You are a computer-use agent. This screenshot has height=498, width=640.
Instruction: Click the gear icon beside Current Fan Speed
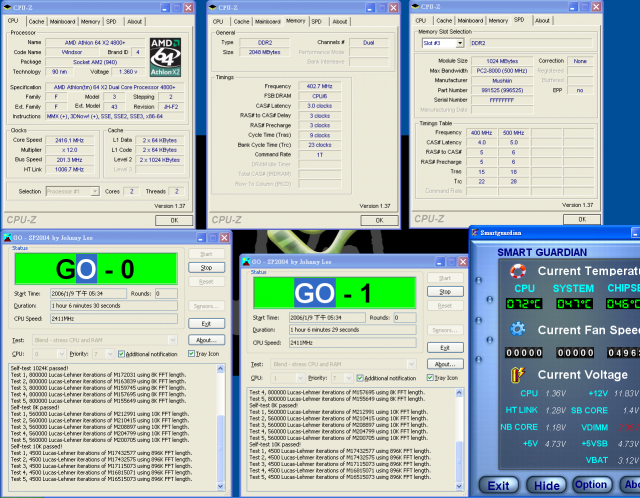pyautogui.click(x=518, y=329)
